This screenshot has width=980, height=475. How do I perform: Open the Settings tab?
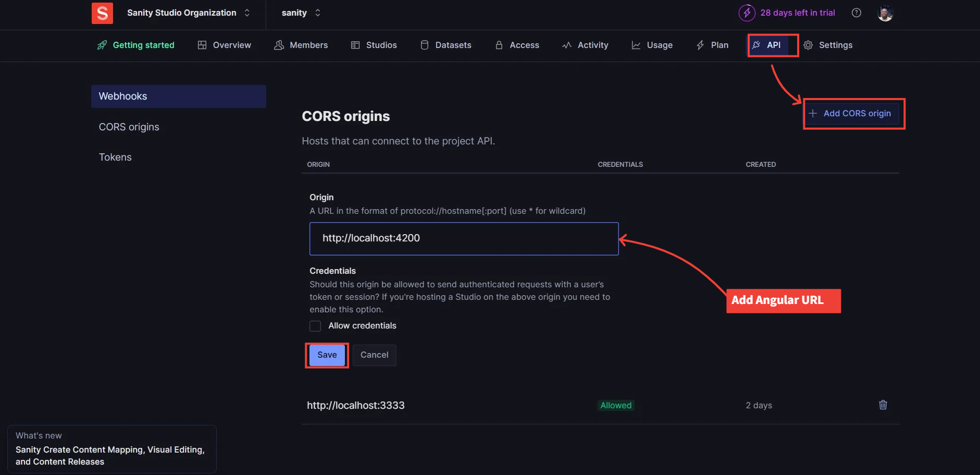pos(828,45)
